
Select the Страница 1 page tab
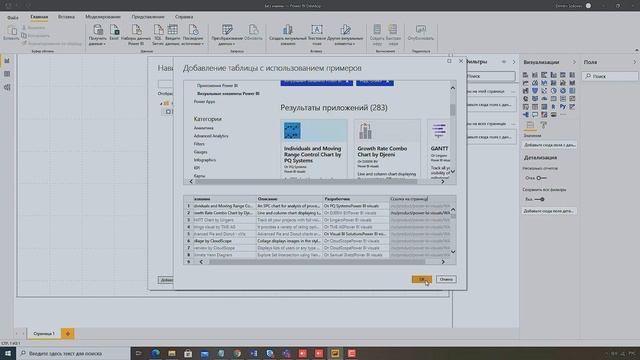[44, 333]
